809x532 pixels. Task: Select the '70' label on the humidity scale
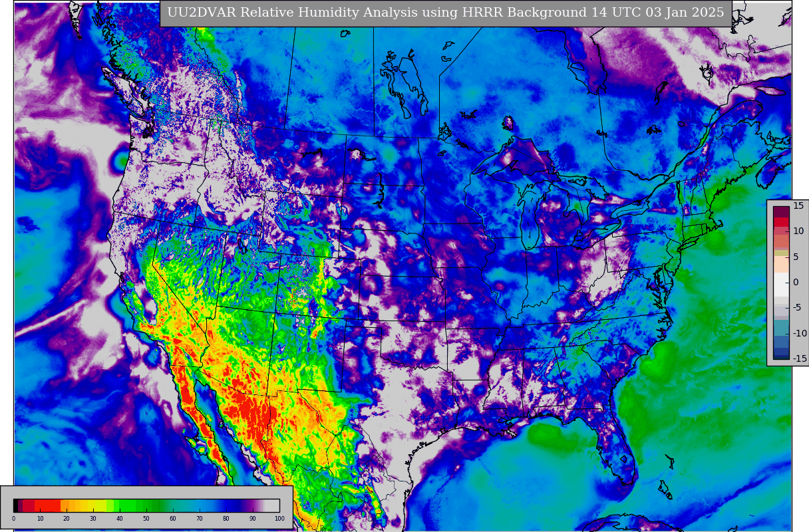click(x=200, y=519)
